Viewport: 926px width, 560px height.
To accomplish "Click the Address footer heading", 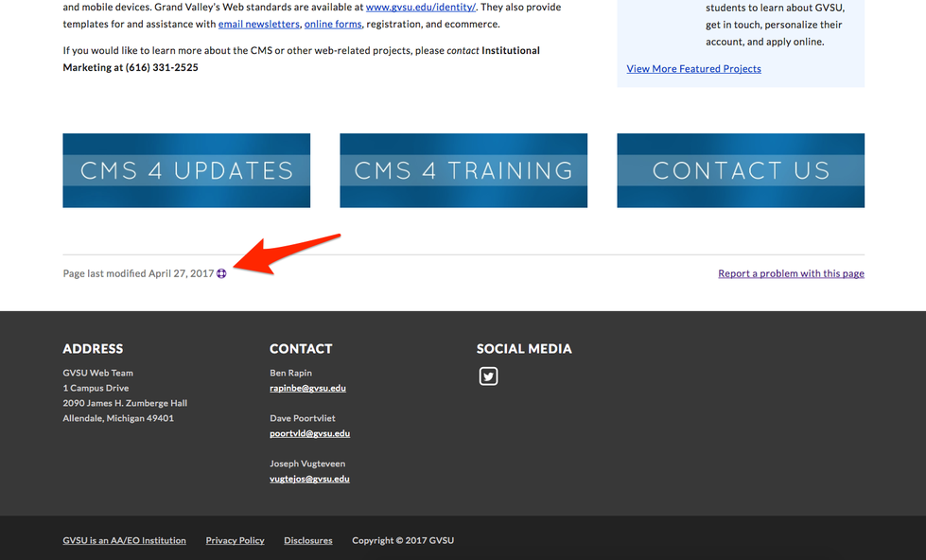I will tap(93, 348).
